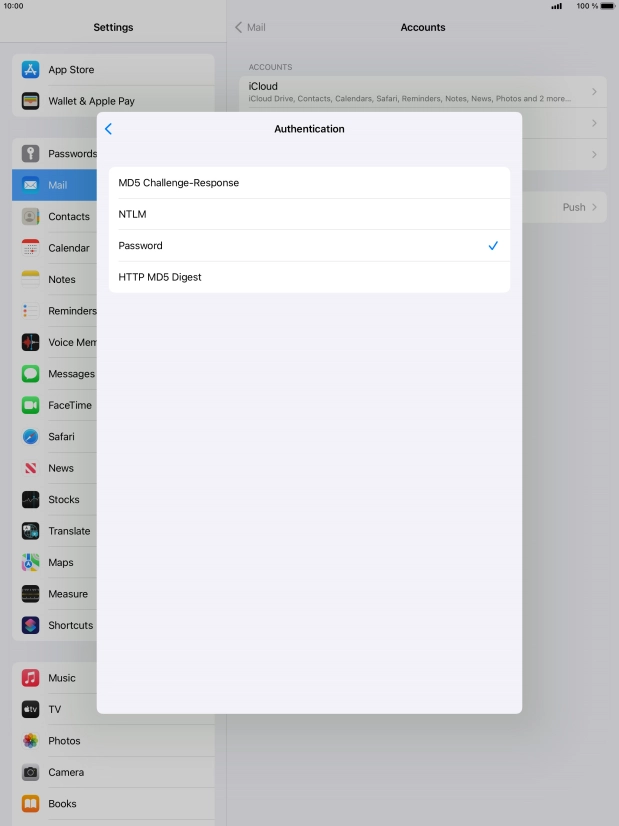
Task: Open the Push fetch settings chevron
Action: [594, 207]
